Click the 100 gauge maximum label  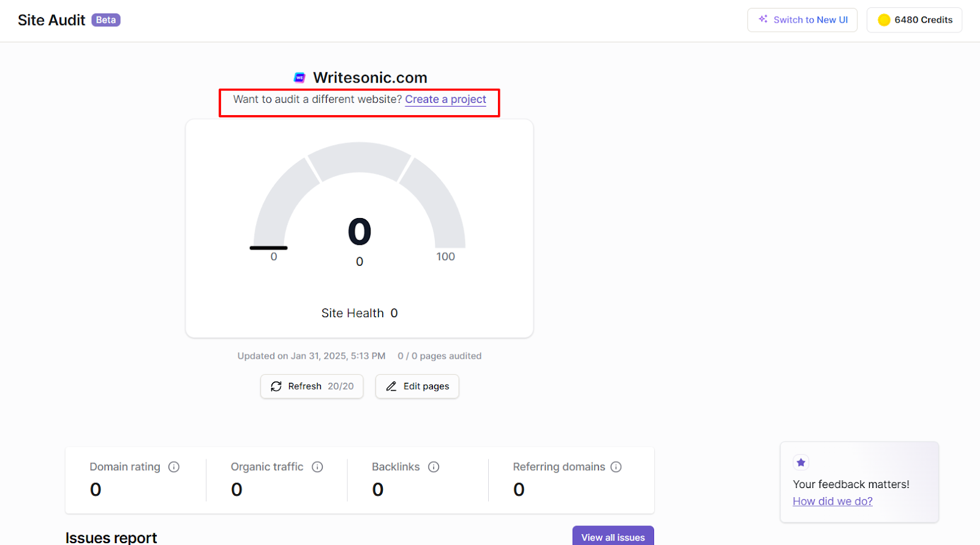tap(445, 257)
